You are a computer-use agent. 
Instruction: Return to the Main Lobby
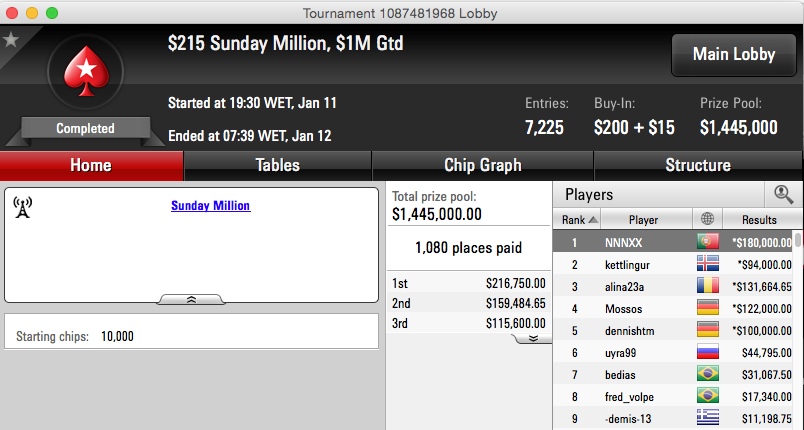[734, 54]
